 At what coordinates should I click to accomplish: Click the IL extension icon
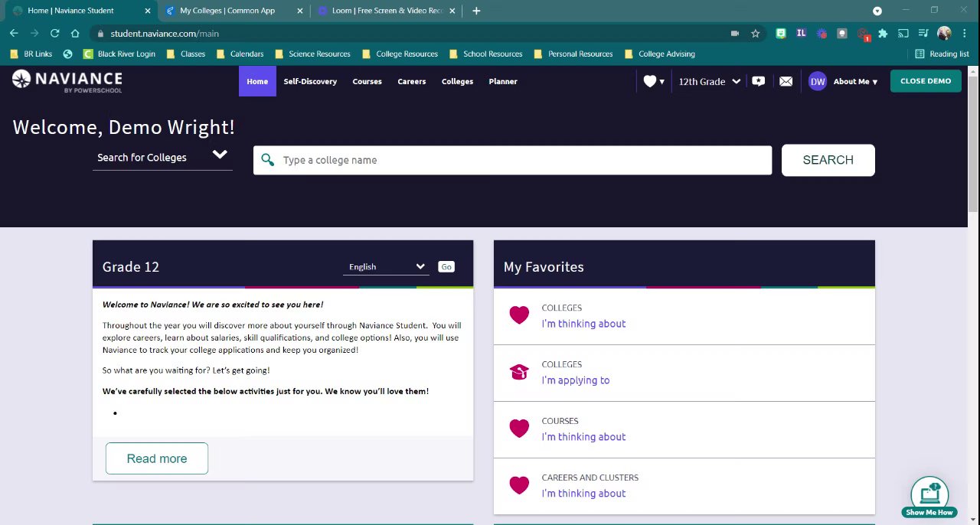tap(801, 34)
